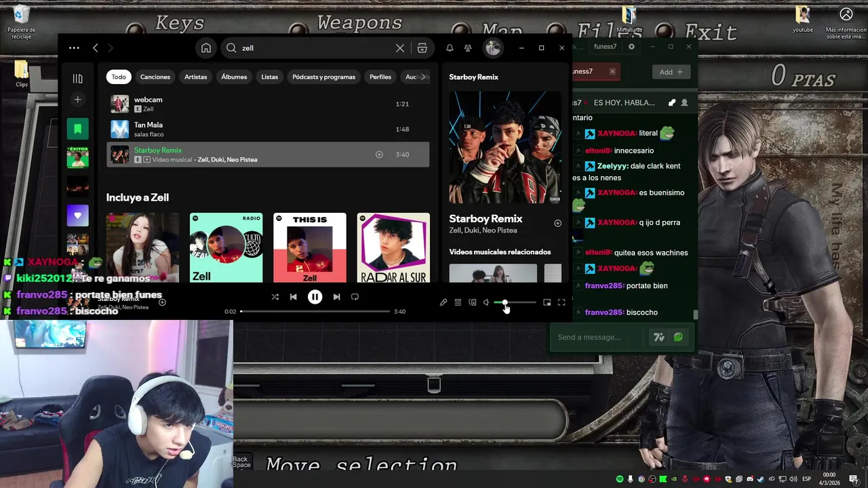Toggle shuffle playback

coord(275,297)
